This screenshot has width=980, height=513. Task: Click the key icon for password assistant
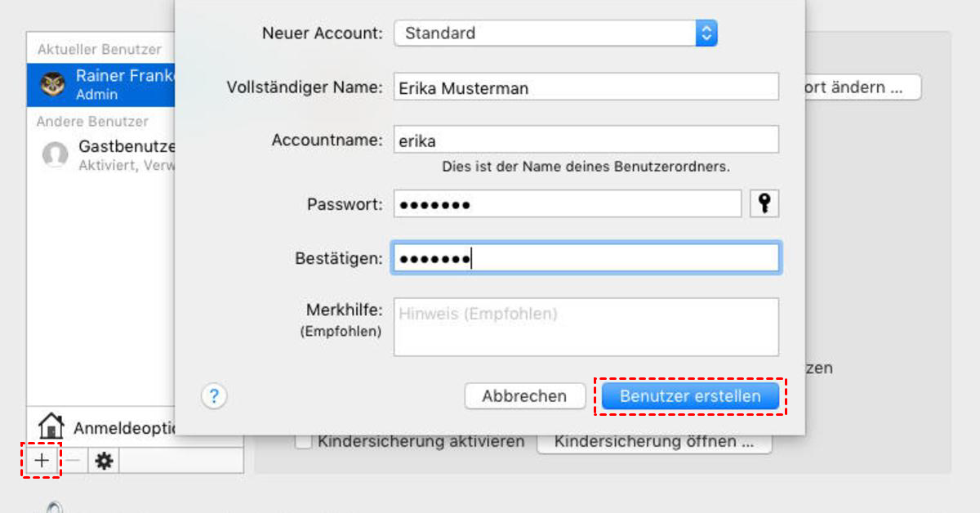764,203
